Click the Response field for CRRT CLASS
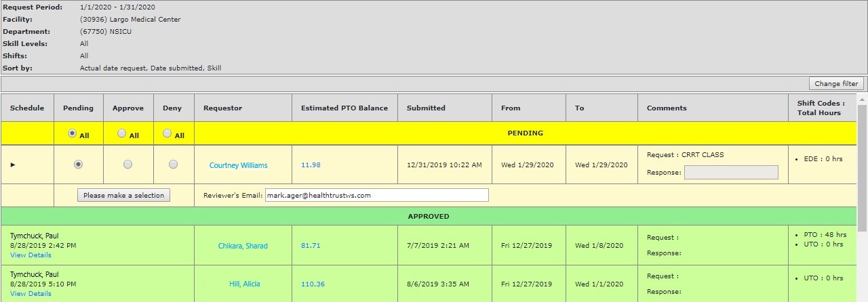Image resolution: width=868 pixels, height=302 pixels. point(730,173)
